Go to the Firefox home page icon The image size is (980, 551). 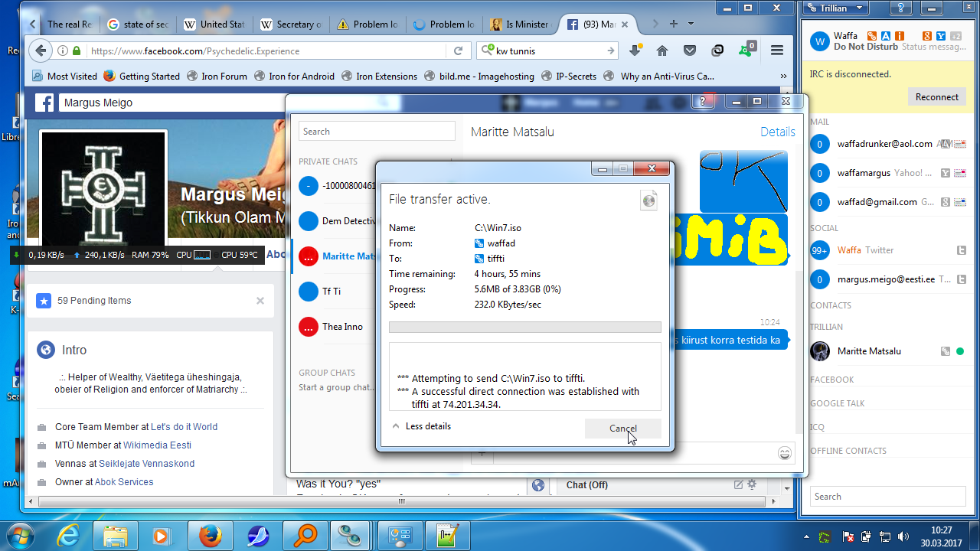pos(662,51)
